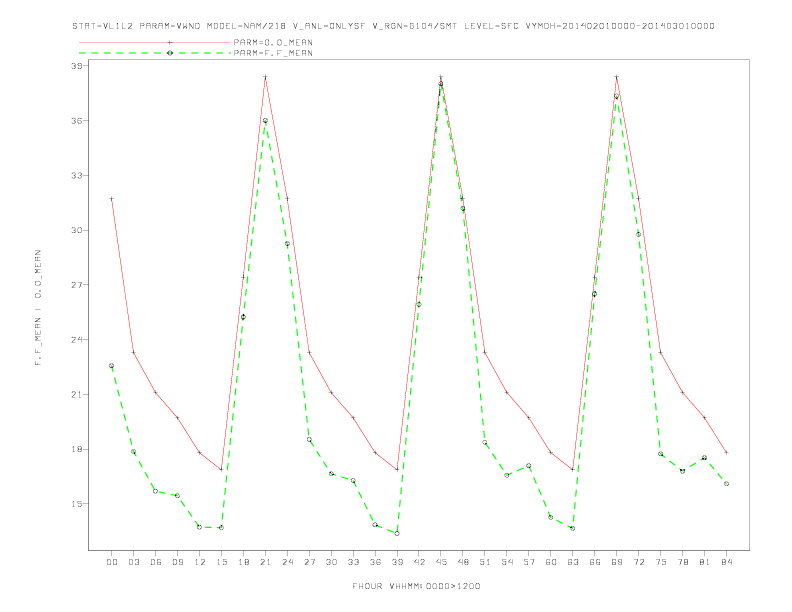Image resolution: width=792 pixels, height=612 pixels.
Task: Click red plus data point at hour 00
Action: (x=112, y=199)
